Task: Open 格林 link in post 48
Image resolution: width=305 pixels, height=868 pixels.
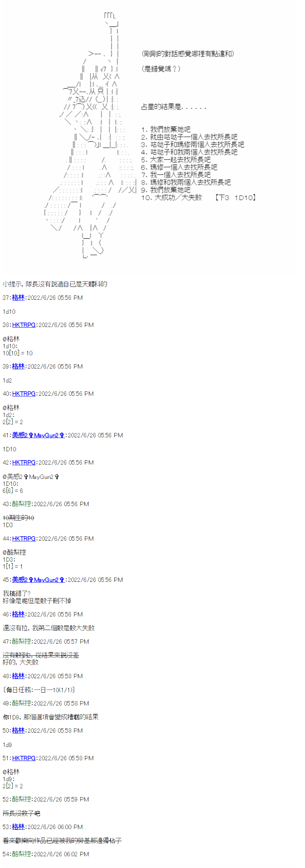Action: pos(18,676)
